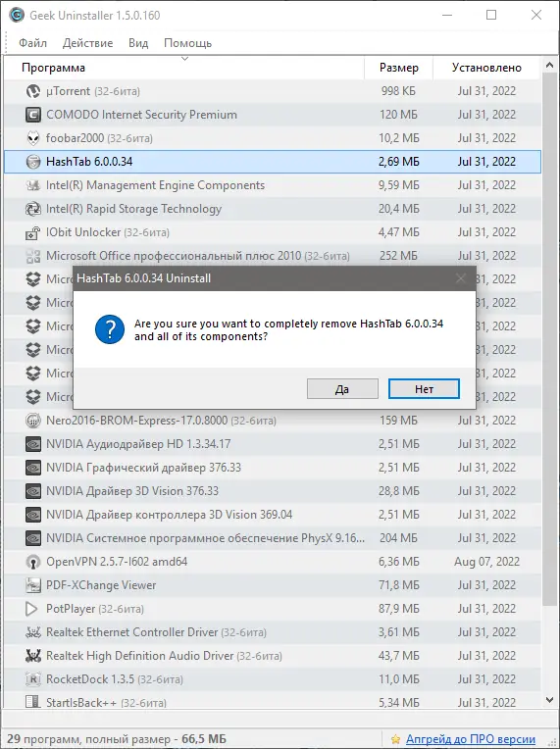
Task: Select the OpenVPN 2.5.7-I602 amd64 name
Action: (x=117, y=562)
